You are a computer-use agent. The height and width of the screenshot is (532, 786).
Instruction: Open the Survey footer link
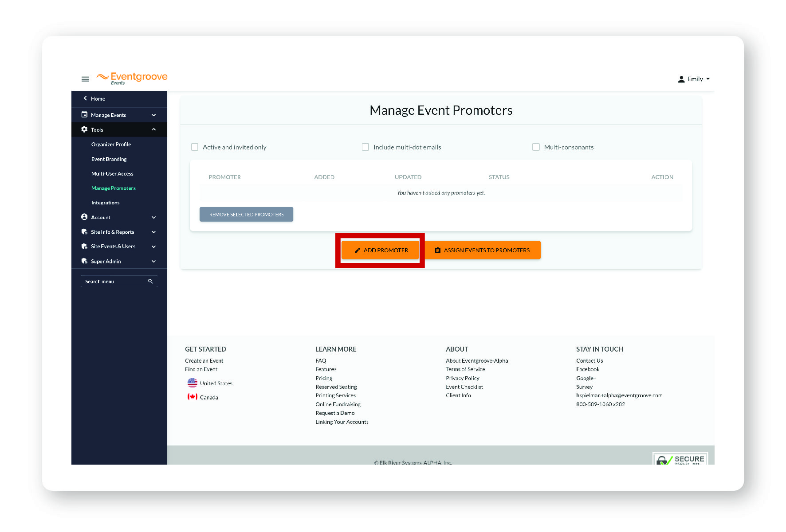pos(584,387)
